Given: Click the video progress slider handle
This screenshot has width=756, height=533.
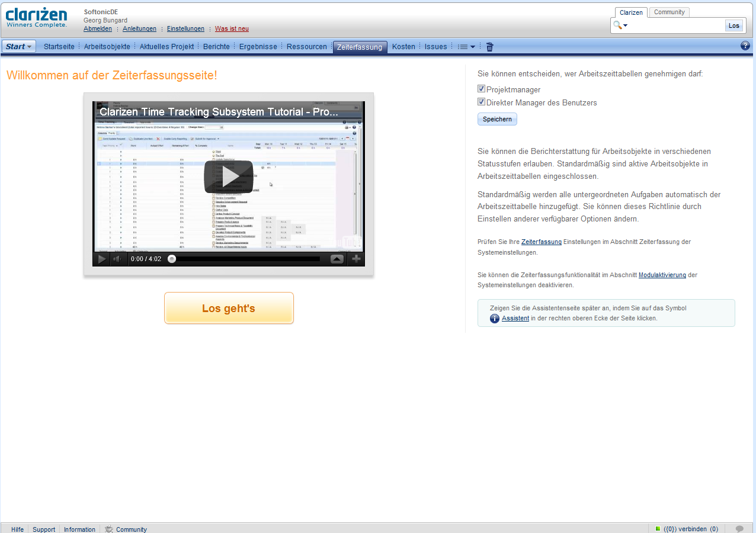Looking at the screenshot, I should 172,259.
